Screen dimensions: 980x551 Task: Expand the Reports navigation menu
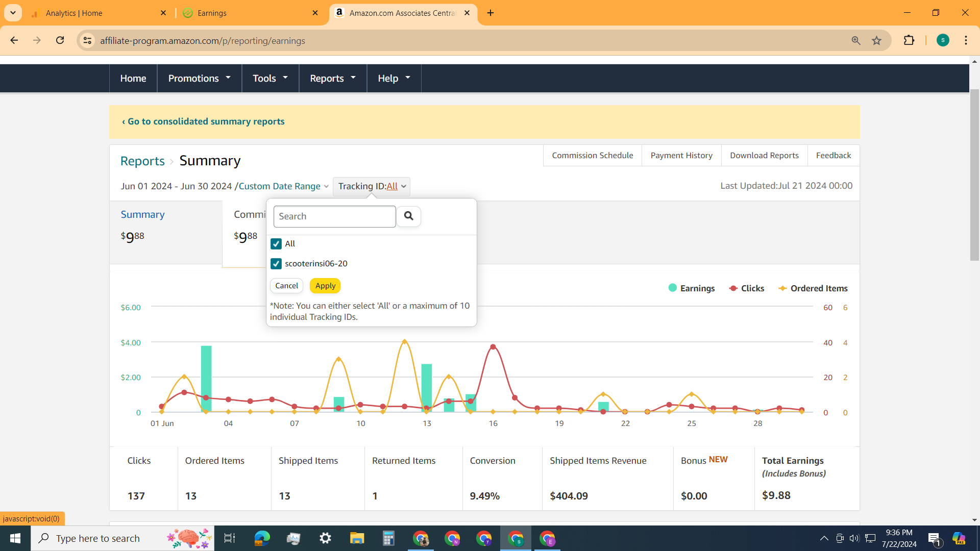click(333, 78)
